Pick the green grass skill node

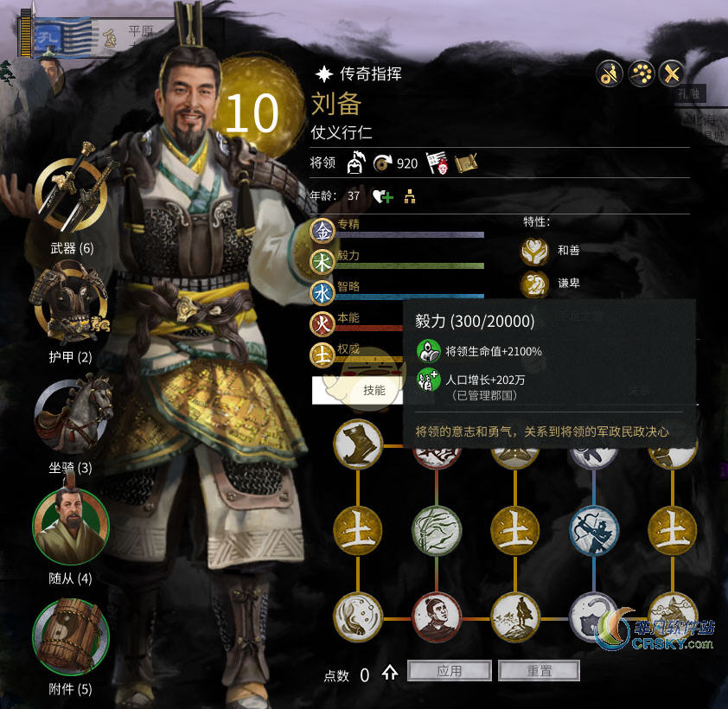tap(437, 530)
